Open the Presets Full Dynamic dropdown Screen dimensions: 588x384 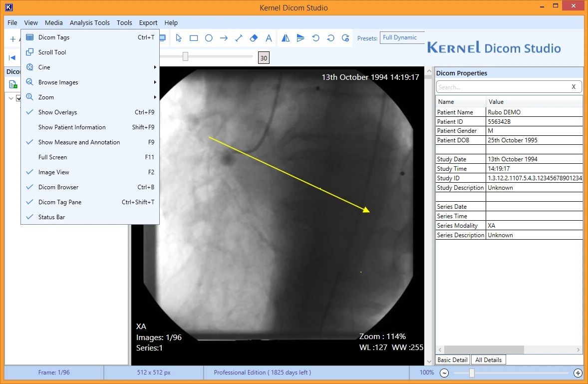(402, 37)
